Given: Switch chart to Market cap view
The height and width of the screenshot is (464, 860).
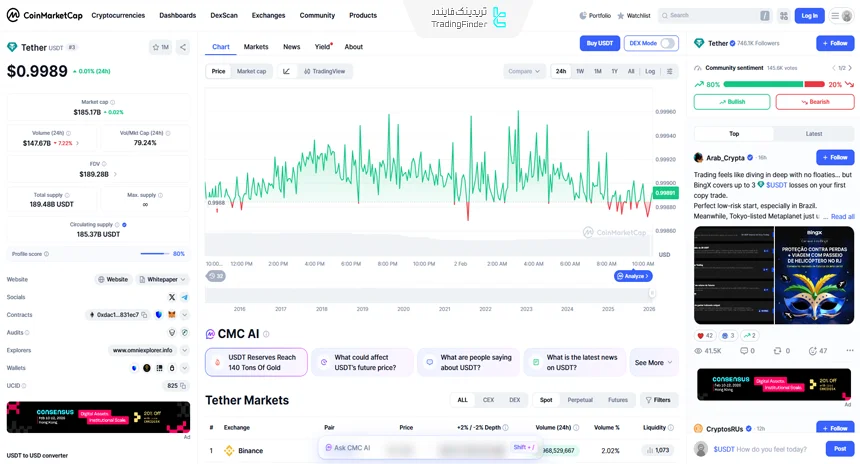Looking at the screenshot, I should coord(251,71).
